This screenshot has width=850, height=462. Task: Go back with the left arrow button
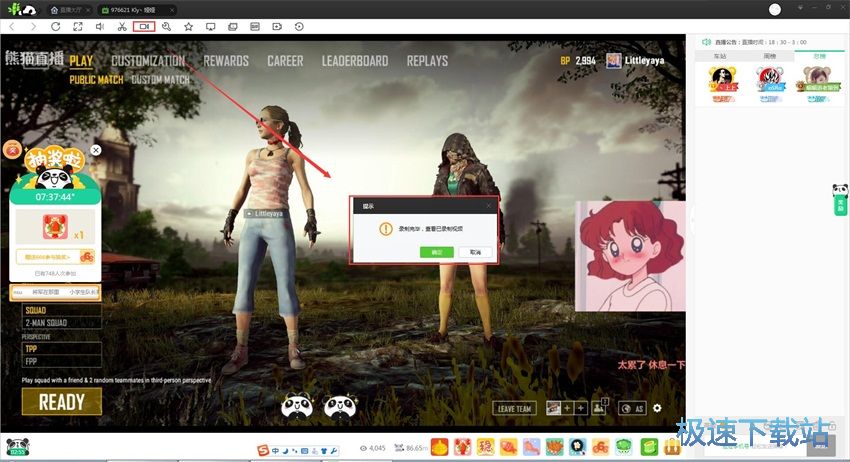tap(12, 27)
